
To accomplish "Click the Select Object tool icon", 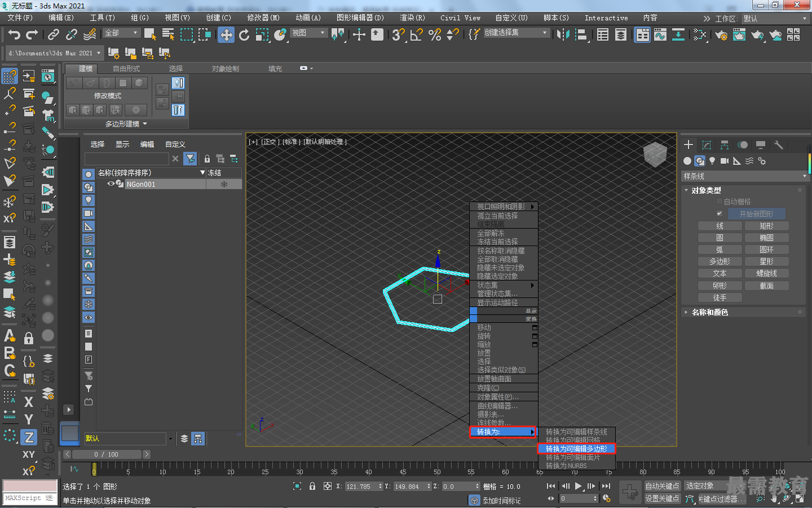I will (150, 35).
